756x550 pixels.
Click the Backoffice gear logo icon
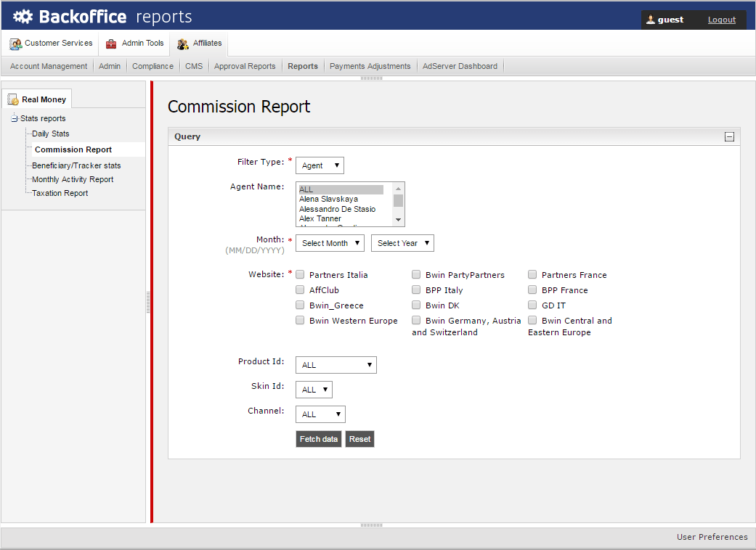(23, 16)
